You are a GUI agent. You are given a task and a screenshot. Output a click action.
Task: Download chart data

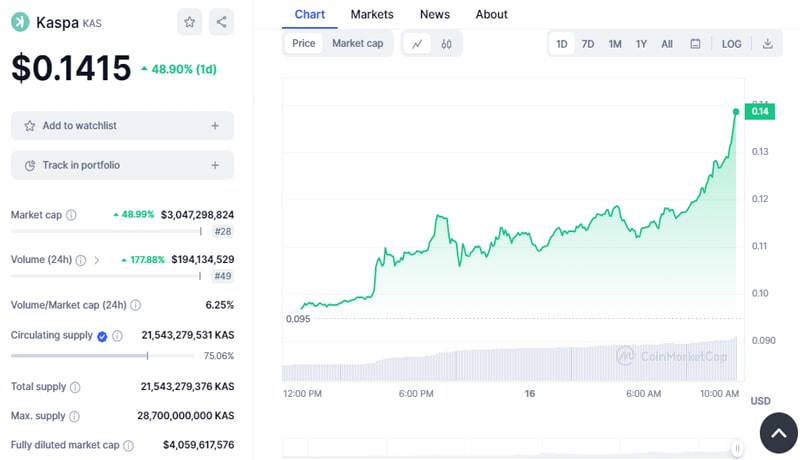tap(767, 44)
